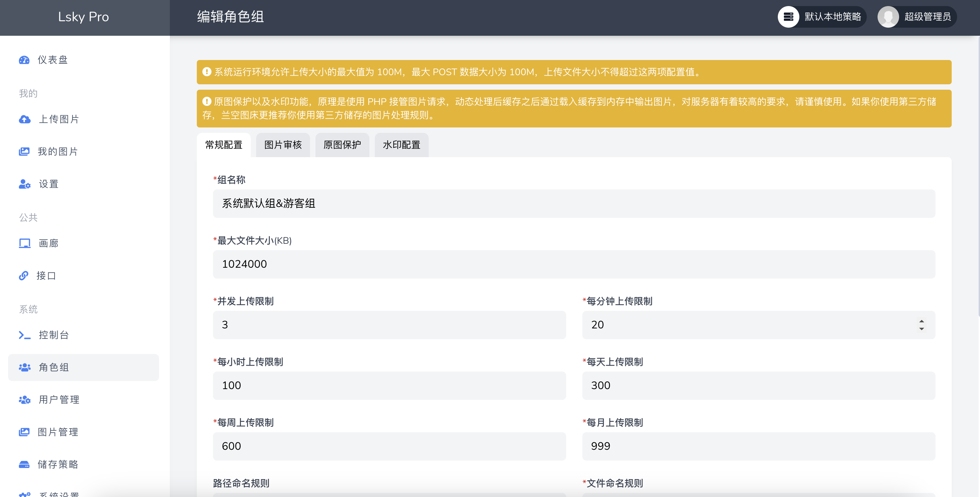This screenshot has width=980, height=497.
Task: Click warning icon in first yellow alert
Action: click(207, 71)
